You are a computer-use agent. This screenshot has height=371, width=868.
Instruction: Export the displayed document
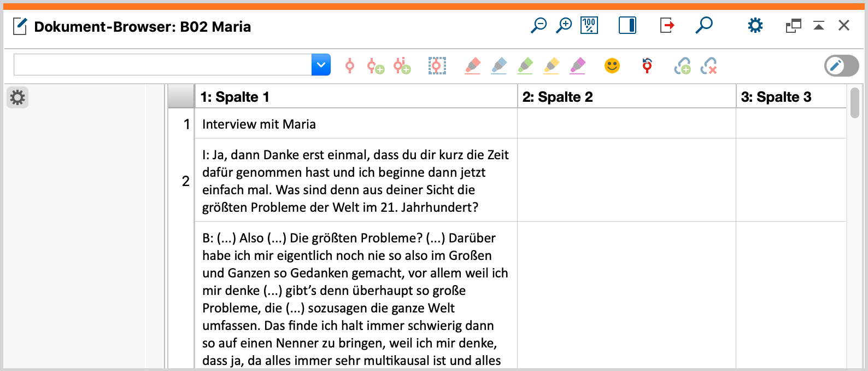coord(667,25)
